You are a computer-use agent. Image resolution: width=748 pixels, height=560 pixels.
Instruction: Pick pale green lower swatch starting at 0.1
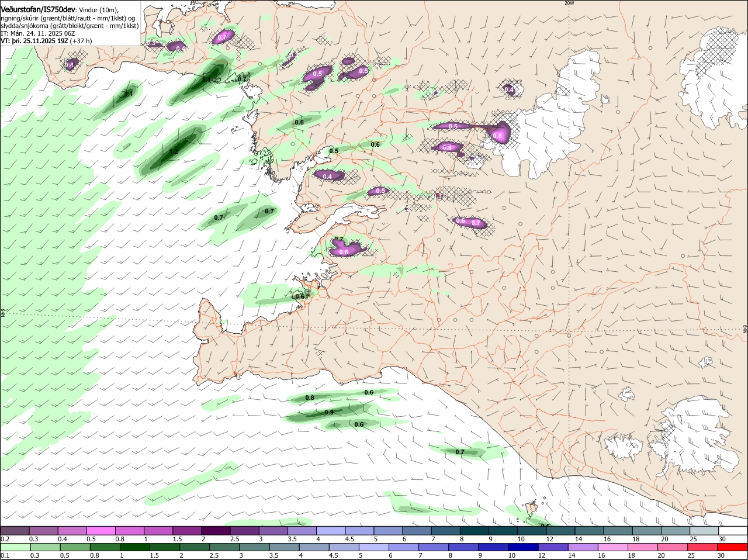tap(15, 547)
